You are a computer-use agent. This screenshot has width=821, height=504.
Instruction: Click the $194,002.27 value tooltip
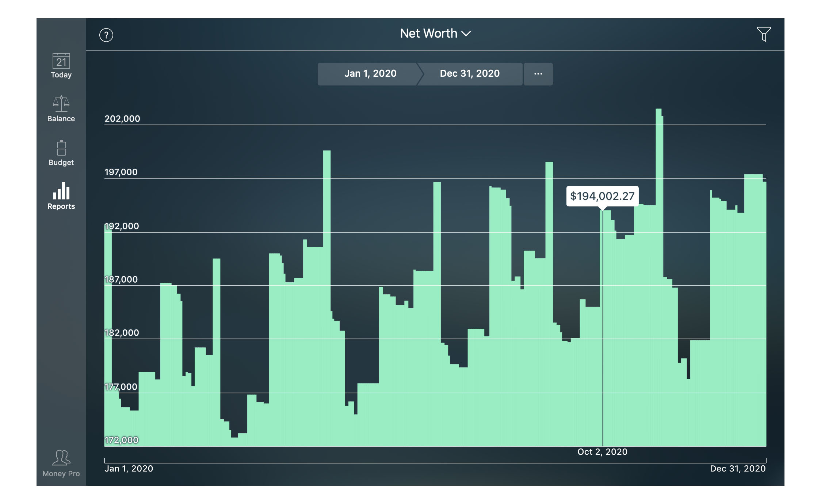point(602,196)
